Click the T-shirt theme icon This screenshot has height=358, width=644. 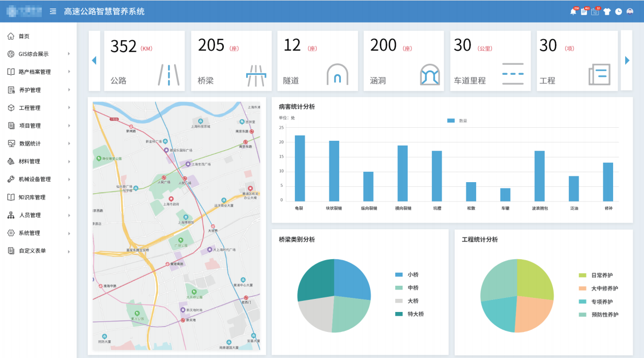[607, 12]
